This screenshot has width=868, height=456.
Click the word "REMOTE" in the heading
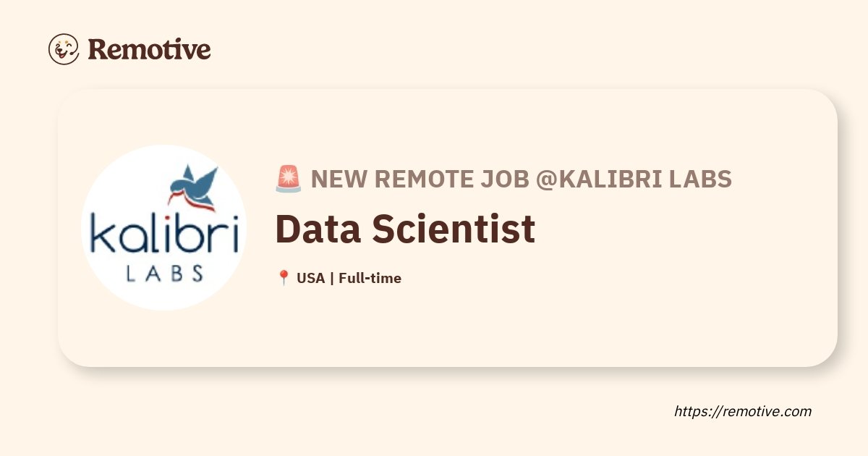tap(423, 179)
